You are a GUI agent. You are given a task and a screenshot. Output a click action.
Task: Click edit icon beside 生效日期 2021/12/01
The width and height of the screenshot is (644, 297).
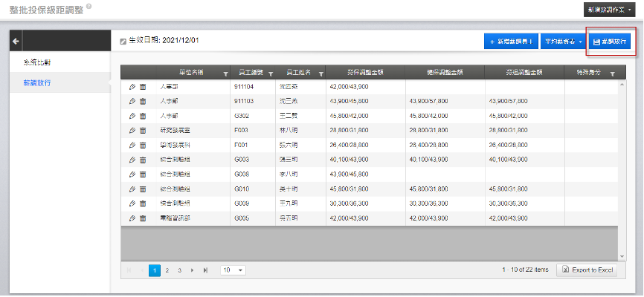click(123, 42)
